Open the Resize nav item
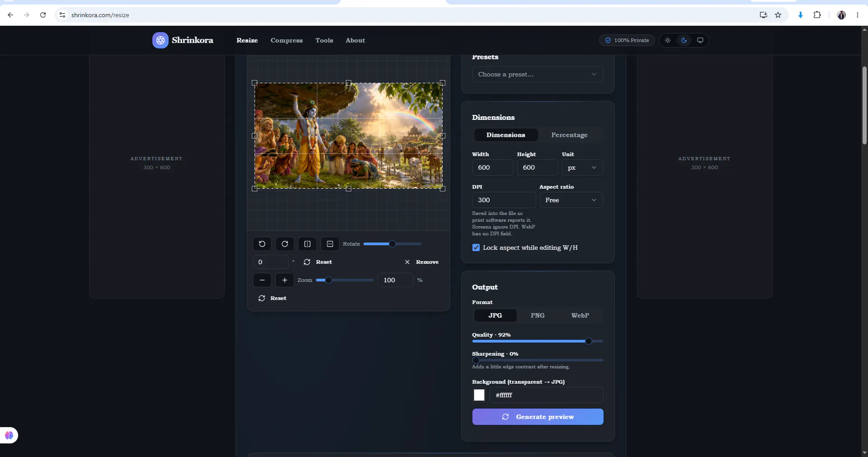 pos(247,40)
